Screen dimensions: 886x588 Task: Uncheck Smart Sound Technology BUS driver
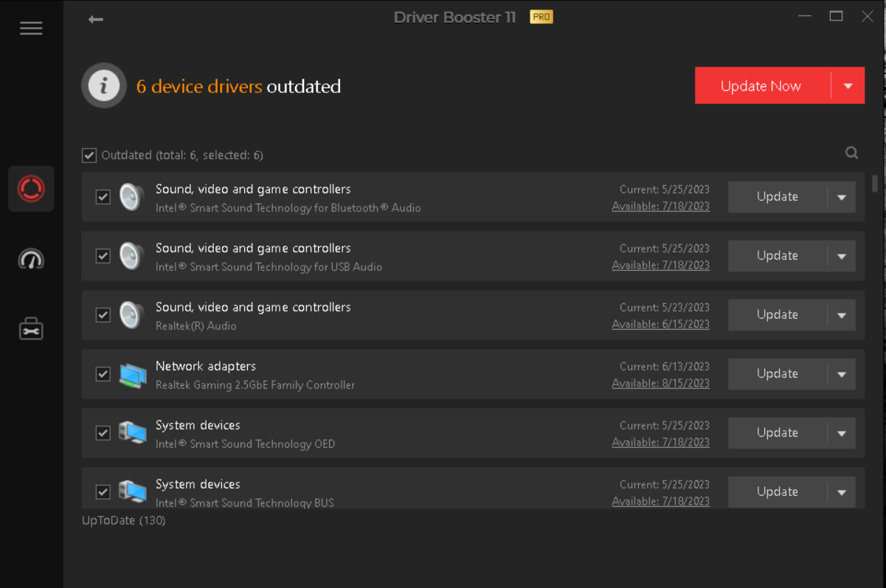[x=103, y=492]
